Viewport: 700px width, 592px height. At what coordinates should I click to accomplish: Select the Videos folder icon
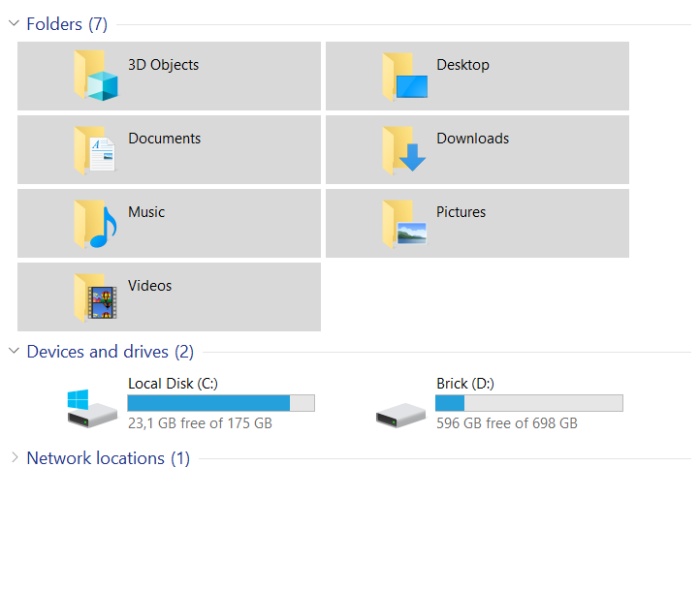click(x=96, y=297)
